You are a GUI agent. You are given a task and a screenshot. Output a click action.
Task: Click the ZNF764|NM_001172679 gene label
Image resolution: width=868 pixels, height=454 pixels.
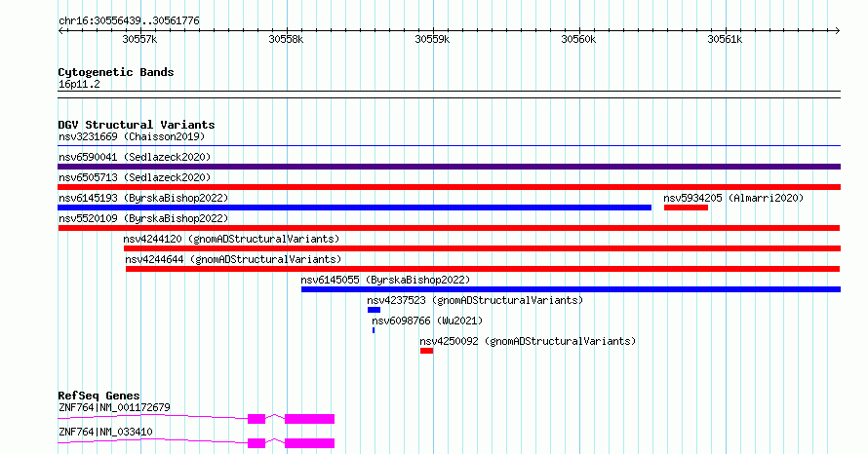click(114, 407)
